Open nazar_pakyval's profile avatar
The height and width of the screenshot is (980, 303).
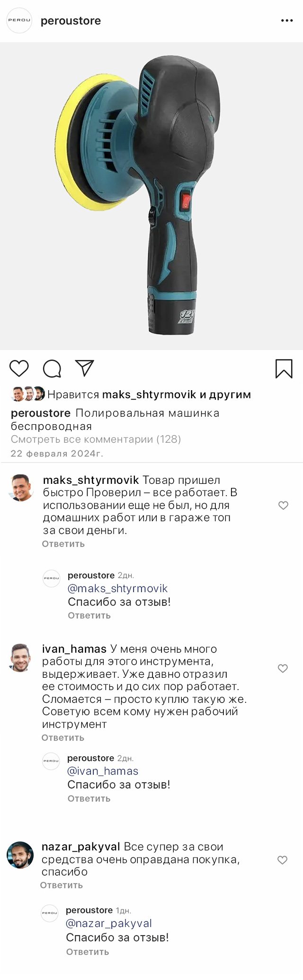[x=20, y=855]
